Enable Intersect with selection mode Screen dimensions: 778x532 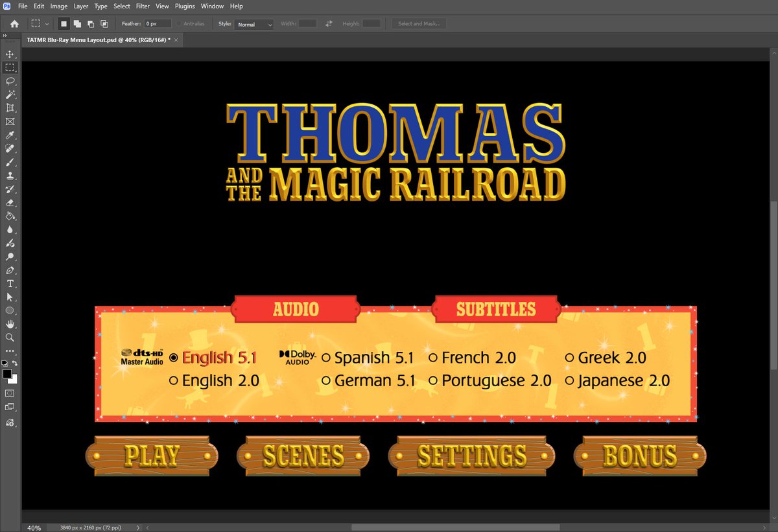(104, 24)
